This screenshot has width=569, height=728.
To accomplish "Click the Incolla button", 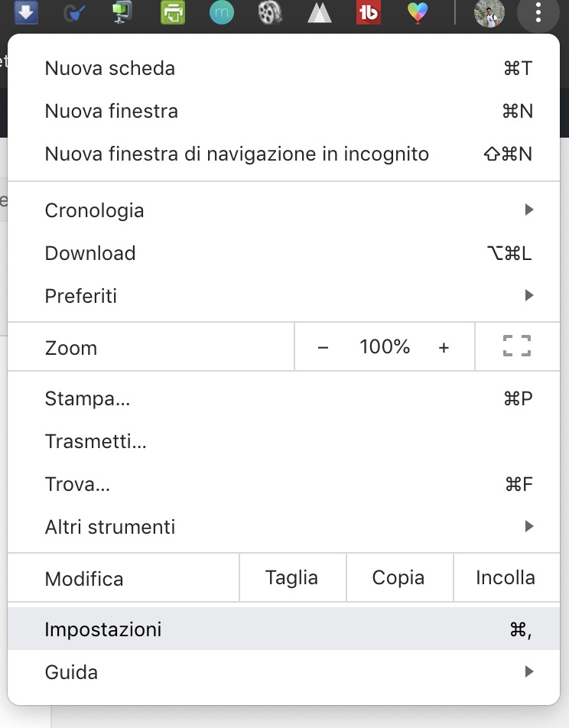I will coord(506,578).
